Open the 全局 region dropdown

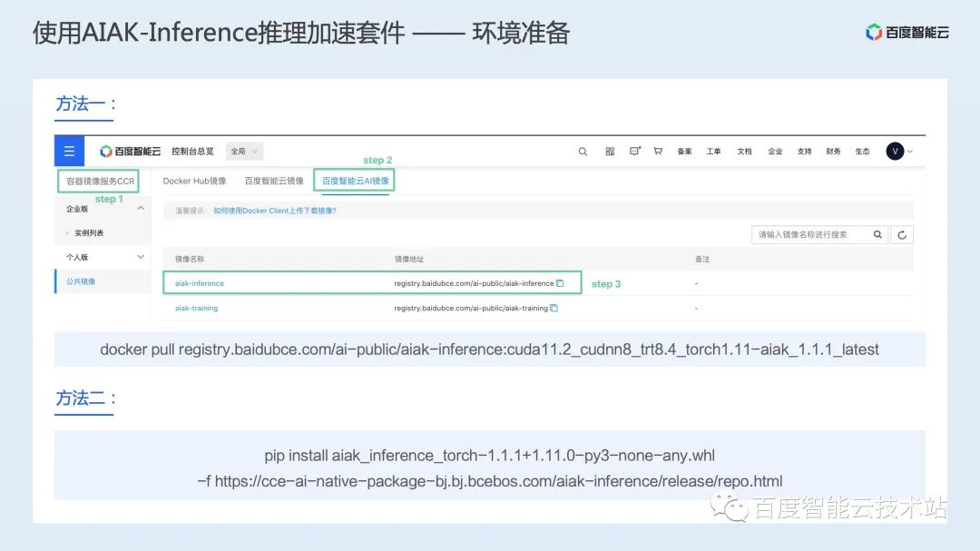[x=244, y=152]
